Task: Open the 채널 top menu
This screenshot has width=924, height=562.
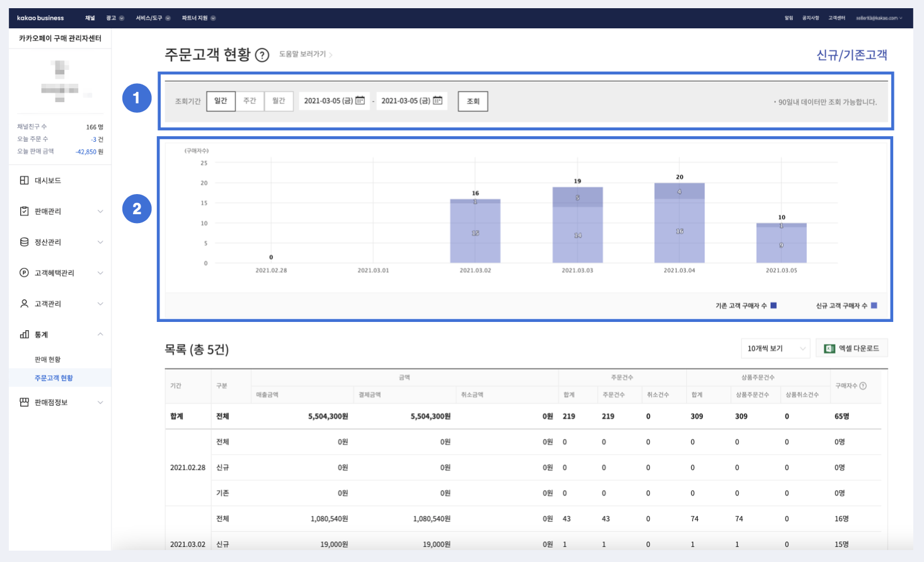Action: pyautogui.click(x=90, y=18)
